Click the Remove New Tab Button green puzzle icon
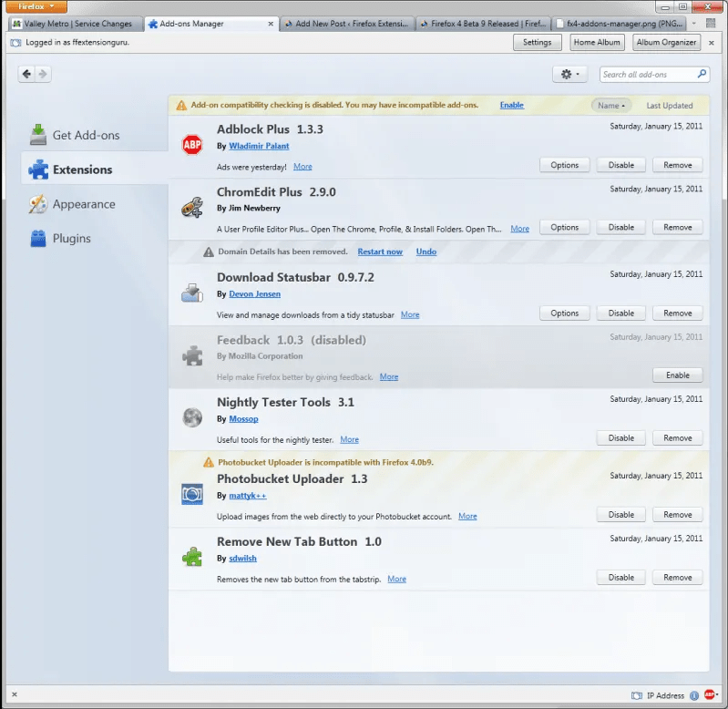728x709 pixels. [191, 556]
